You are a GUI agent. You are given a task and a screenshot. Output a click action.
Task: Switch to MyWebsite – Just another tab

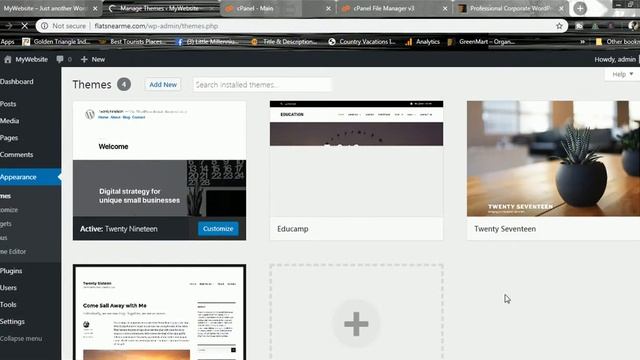point(45,9)
